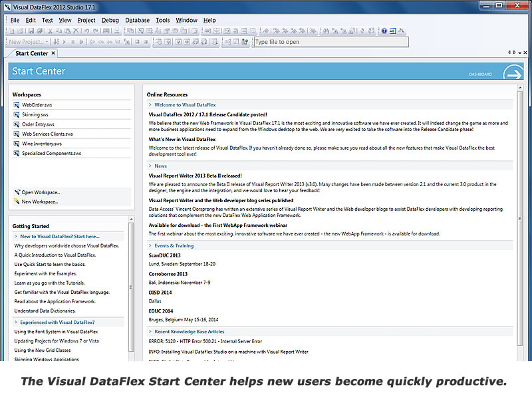Screen dimensions: 532x399
Task: Click 'A Quick Introduction to Visual DataFlex'
Action: (55, 255)
